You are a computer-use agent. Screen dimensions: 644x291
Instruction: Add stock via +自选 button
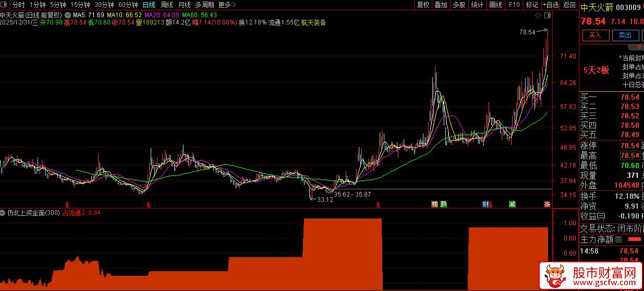(x=550, y=5)
